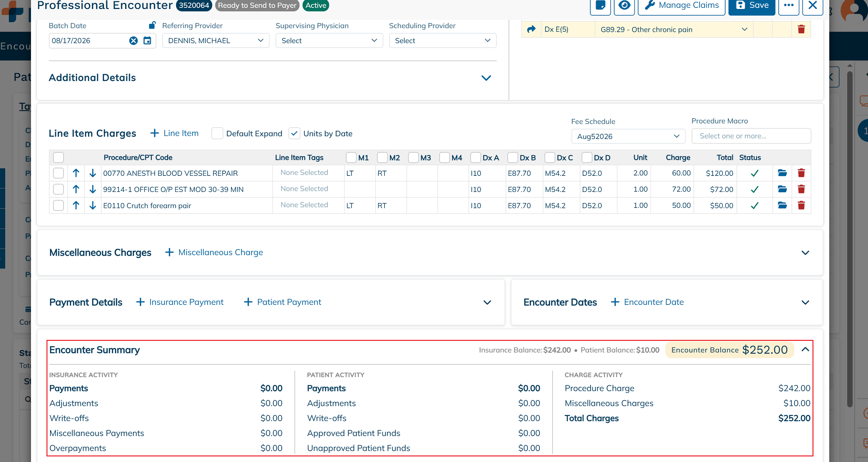
Task: Clear the Batch Date value
Action: tap(133, 40)
